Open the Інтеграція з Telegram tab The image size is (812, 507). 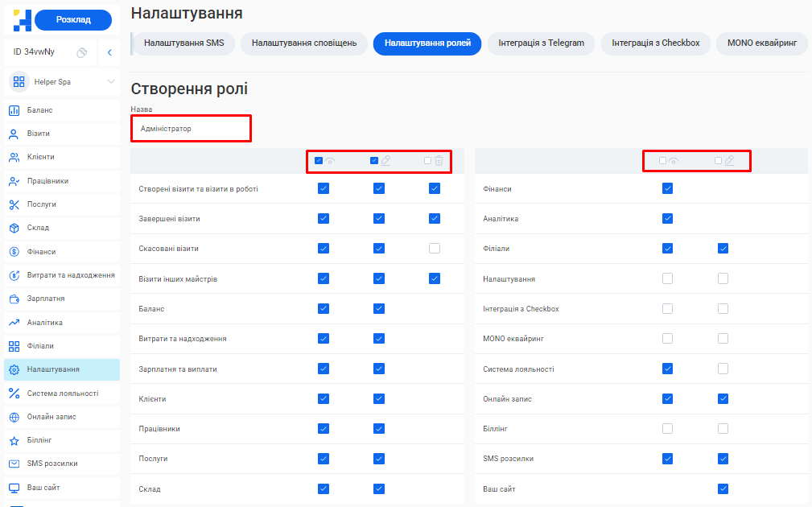click(x=541, y=43)
